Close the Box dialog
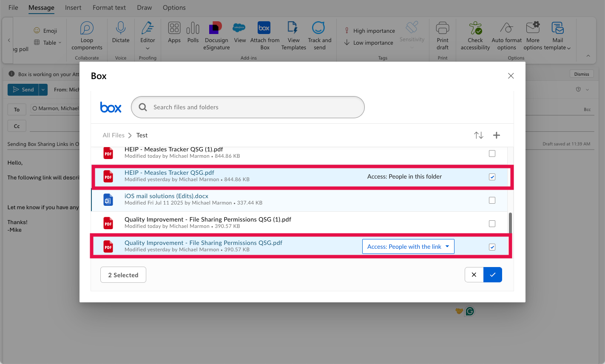605x364 pixels. (x=511, y=76)
